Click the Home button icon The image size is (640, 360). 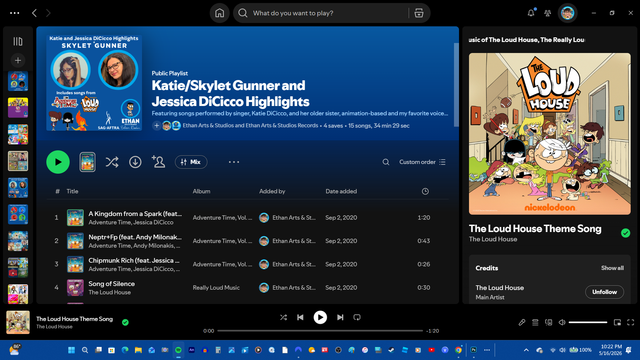(x=220, y=13)
